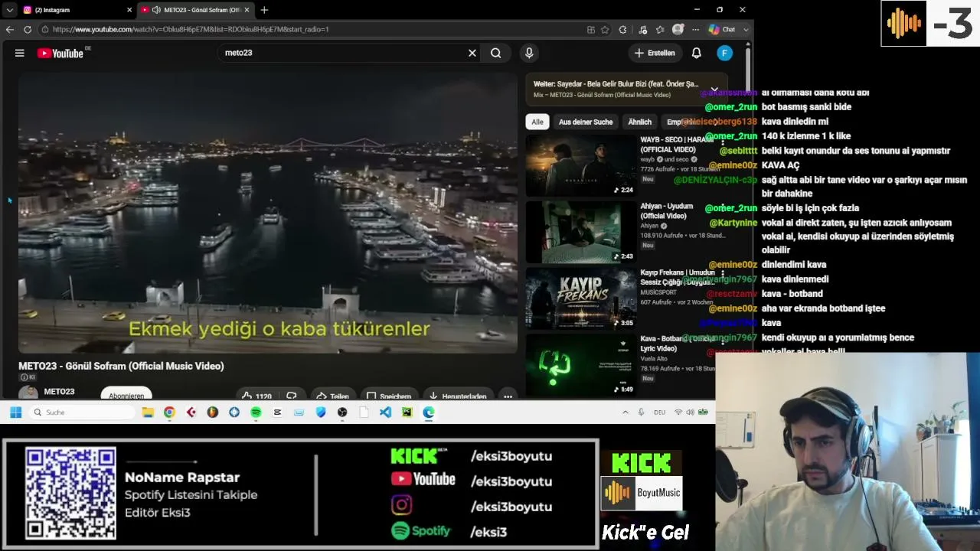980x551 pixels.
Task: Click the Ahiyan - Uyudum video title
Action: [667, 210]
